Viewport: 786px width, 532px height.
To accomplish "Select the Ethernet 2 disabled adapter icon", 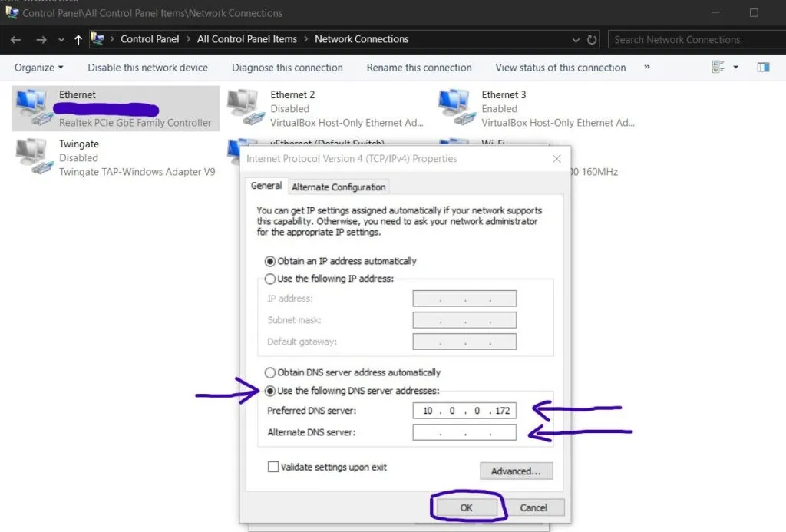I will pos(244,107).
